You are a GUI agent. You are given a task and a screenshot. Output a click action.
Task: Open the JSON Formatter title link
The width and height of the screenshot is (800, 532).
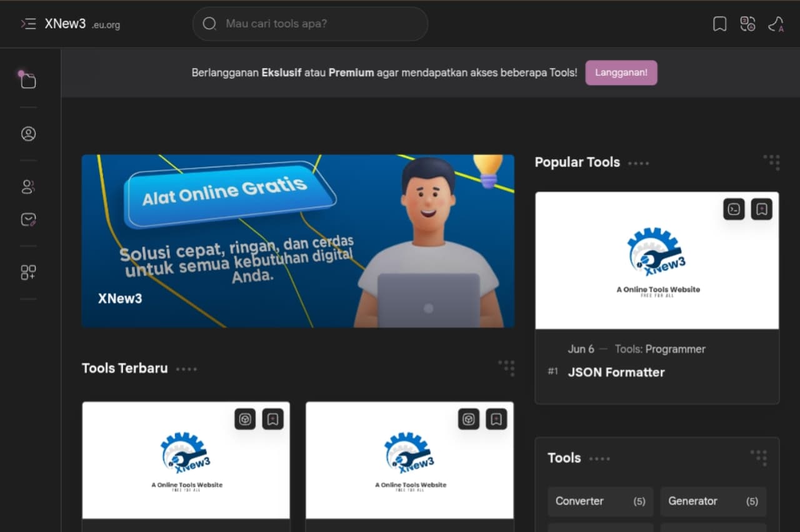[x=616, y=372]
